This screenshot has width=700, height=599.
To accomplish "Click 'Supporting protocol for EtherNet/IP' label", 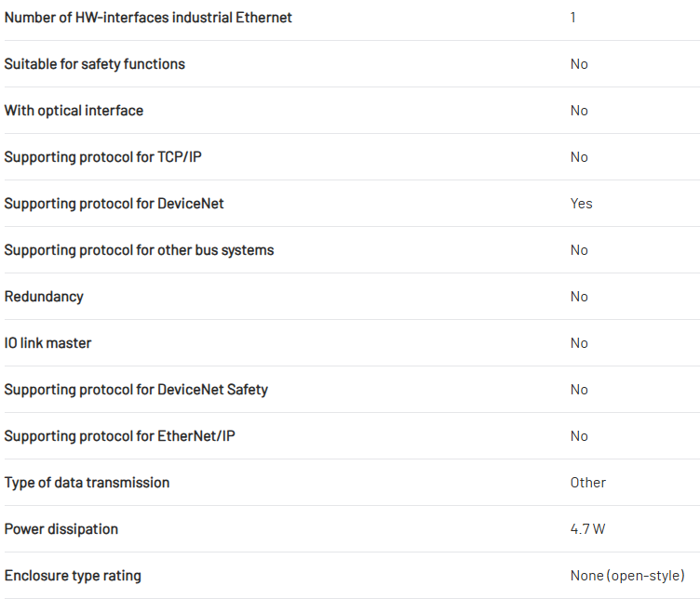I will pos(120,436).
